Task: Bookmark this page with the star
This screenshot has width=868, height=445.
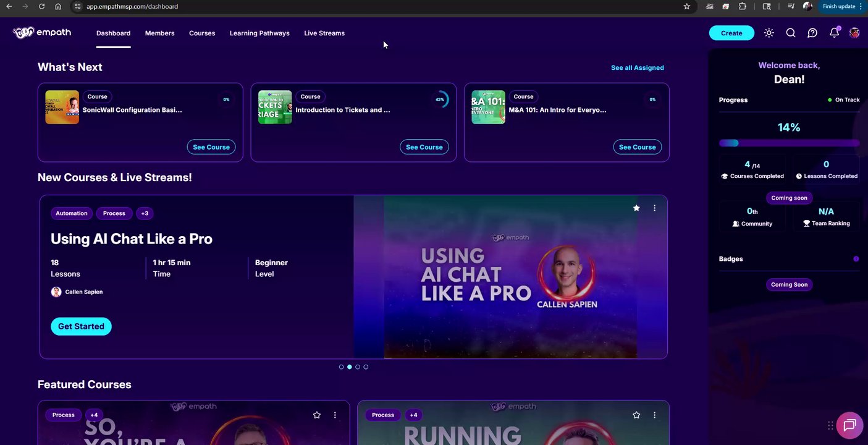Action: 686,6
